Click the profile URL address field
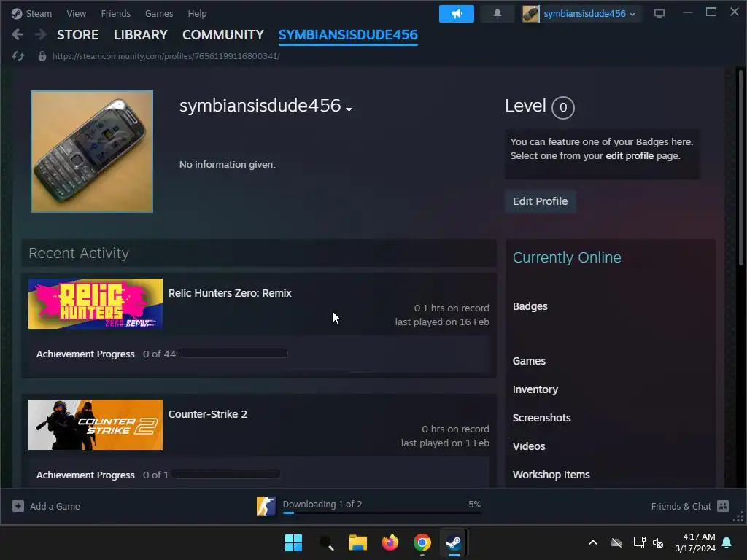The height and width of the screenshot is (560, 747). [166, 56]
